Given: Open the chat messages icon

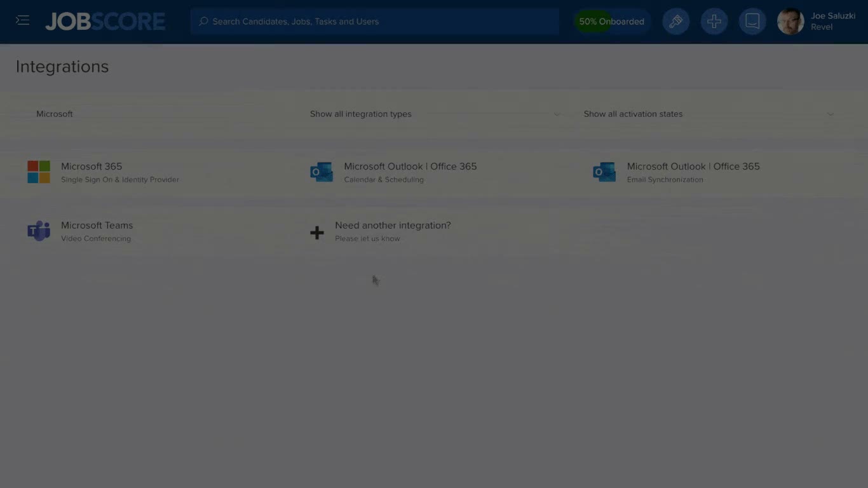Looking at the screenshot, I should pyautogui.click(x=752, y=22).
